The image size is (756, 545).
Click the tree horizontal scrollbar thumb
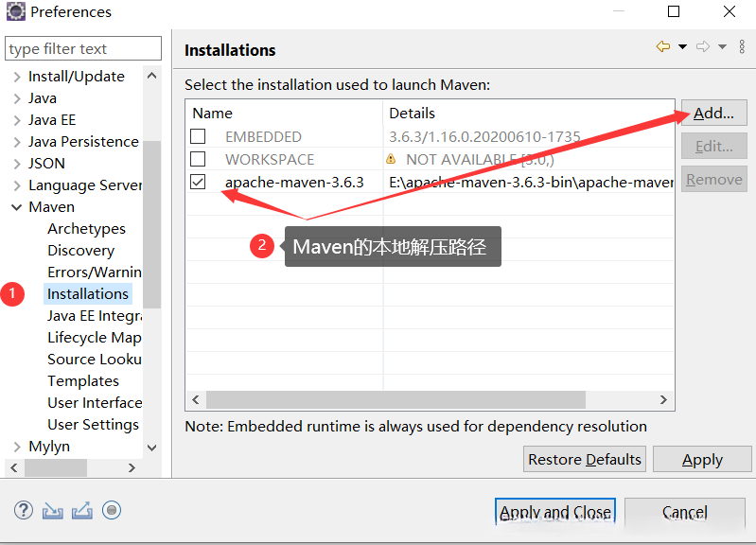tap(56, 467)
